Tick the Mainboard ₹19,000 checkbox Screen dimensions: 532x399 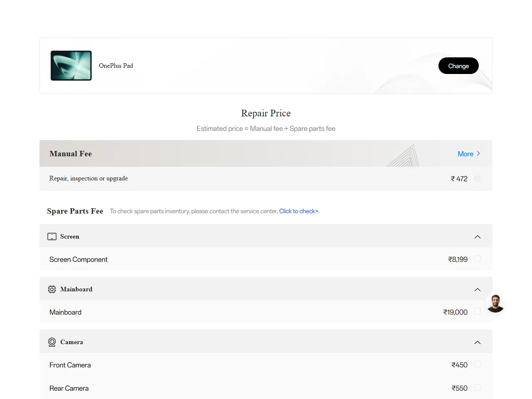[x=478, y=311]
